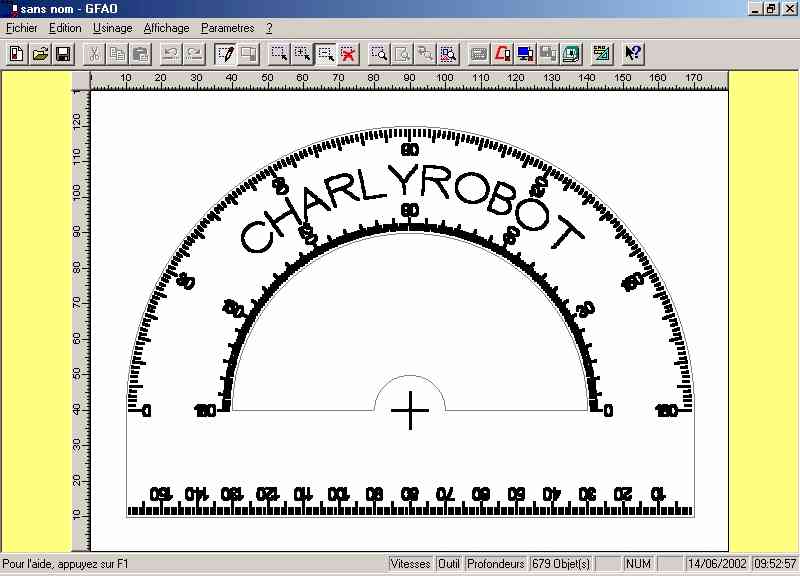Screen dimensions: 800x576
Task: Save with the floppy disk icon
Action: pos(63,54)
